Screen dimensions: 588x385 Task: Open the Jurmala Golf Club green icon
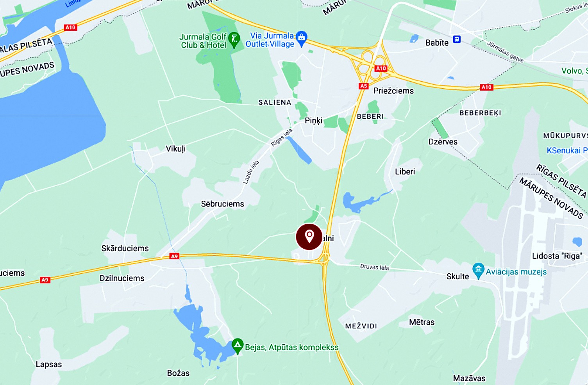pos(234,40)
